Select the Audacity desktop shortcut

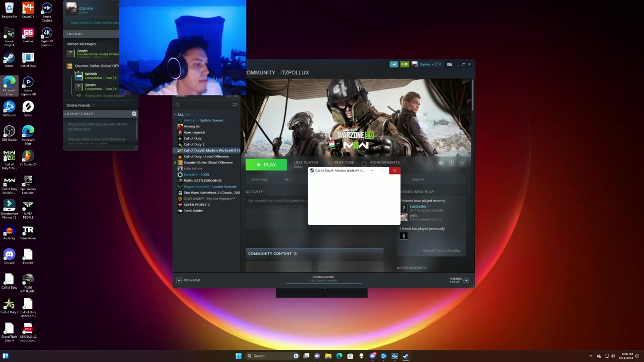9,232
